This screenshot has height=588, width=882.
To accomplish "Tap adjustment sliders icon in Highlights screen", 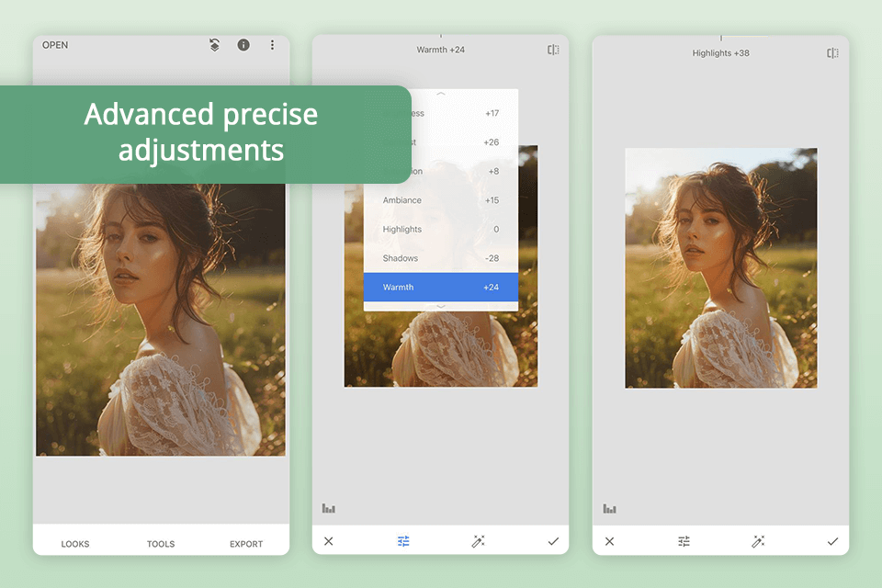I will [x=684, y=541].
